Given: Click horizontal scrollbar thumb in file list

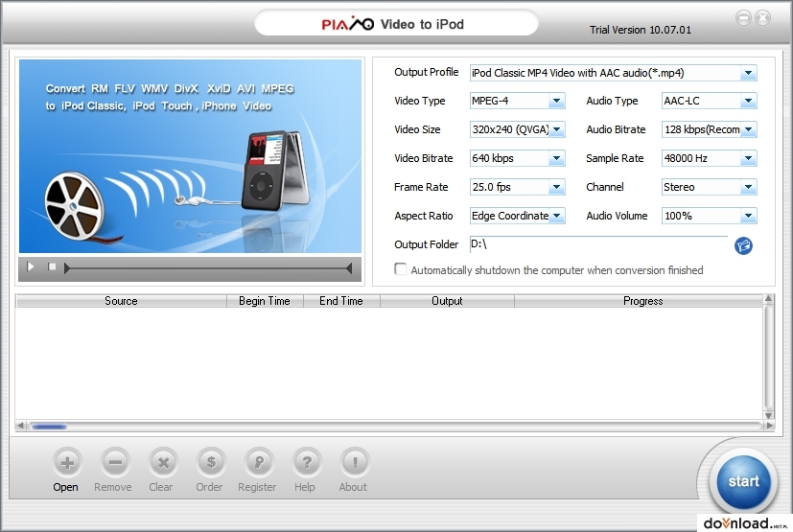Looking at the screenshot, I should (49, 427).
